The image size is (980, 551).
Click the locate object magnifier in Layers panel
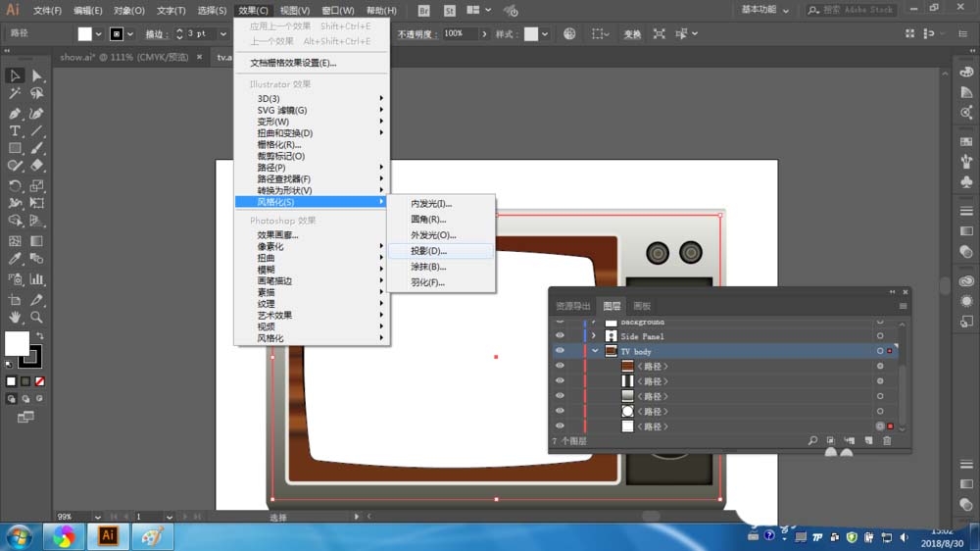click(812, 441)
